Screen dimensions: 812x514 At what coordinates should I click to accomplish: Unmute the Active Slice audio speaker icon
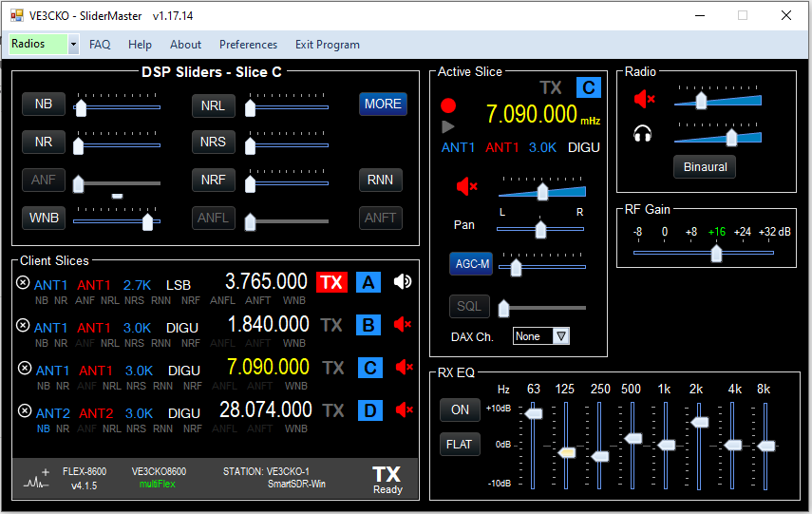click(x=466, y=186)
